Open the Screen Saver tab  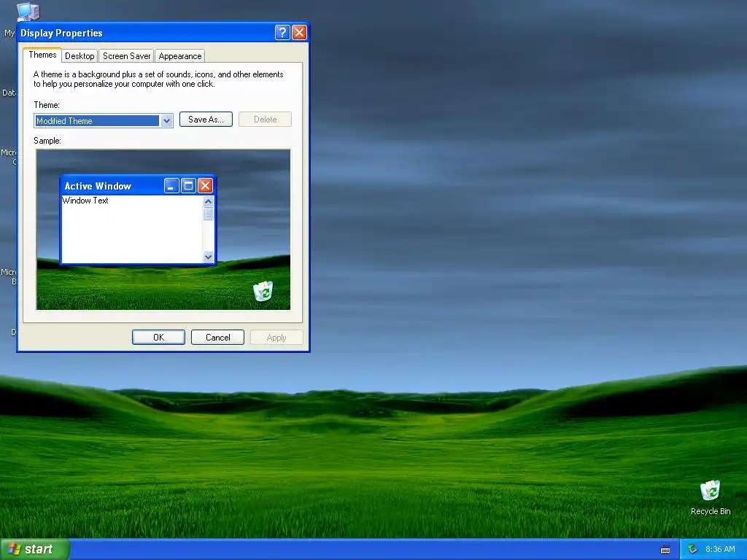pyautogui.click(x=127, y=56)
